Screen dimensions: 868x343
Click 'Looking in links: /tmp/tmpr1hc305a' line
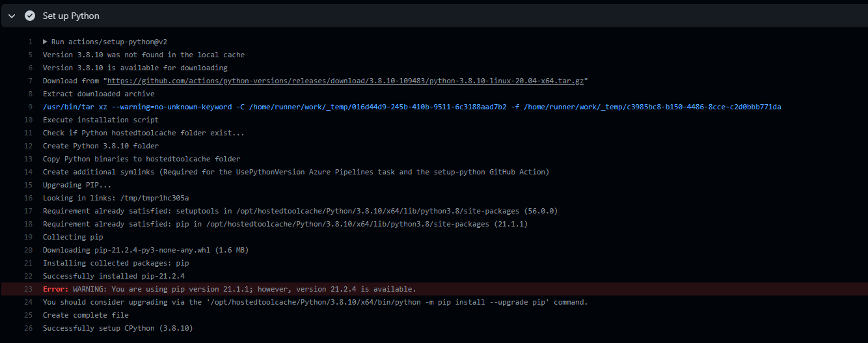coord(116,198)
